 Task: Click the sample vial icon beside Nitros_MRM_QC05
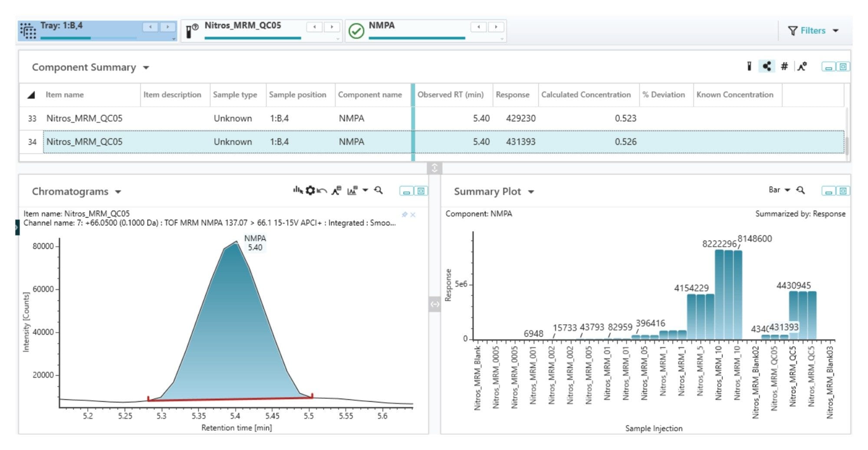pyautogui.click(x=192, y=31)
